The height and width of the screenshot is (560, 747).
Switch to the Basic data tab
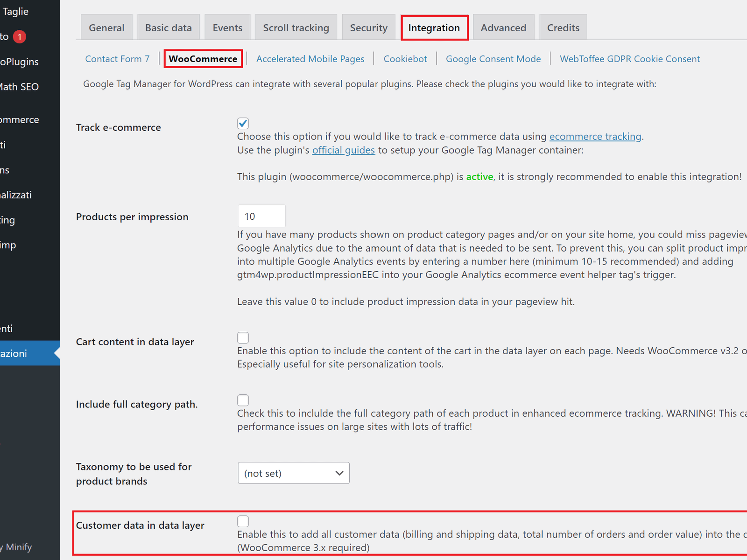[x=168, y=28]
